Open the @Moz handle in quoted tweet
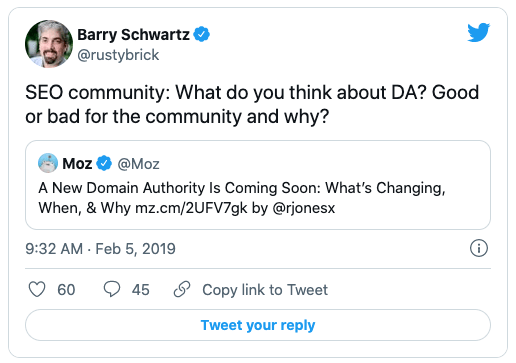Image resolution: width=516 pixels, height=363 pixels. (138, 164)
